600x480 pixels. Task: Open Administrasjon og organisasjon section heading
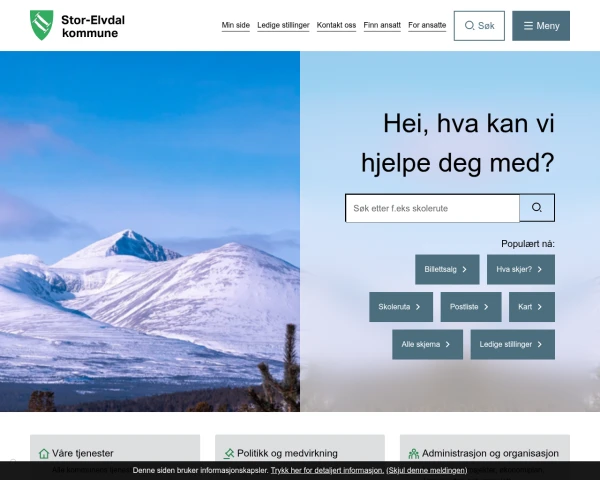pos(490,453)
